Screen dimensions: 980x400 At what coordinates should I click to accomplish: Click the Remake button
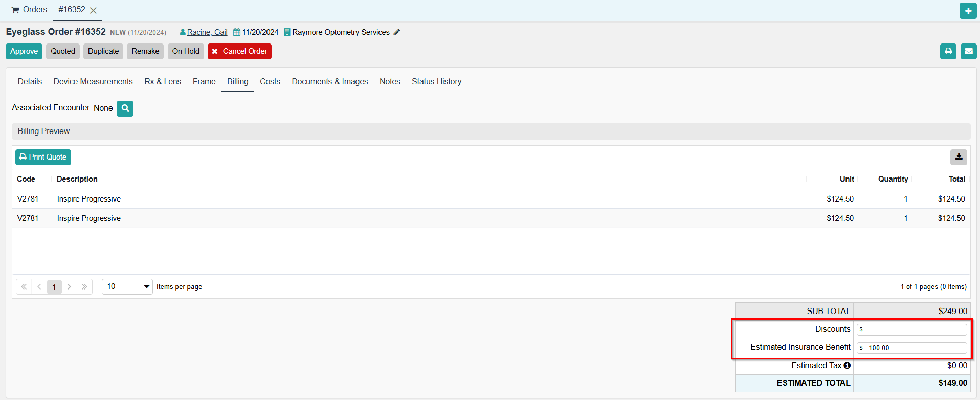[145, 51]
